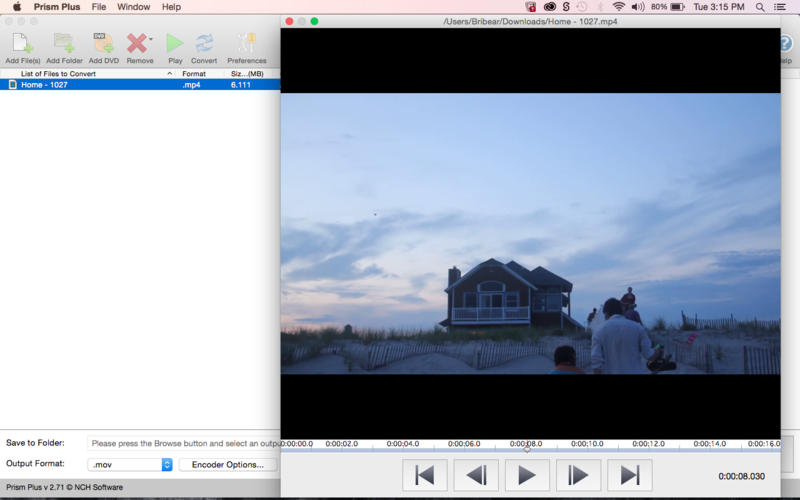Open the Output Format .mov dropdown
The height and width of the screenshot is (500, 800).
pos(130,465)
